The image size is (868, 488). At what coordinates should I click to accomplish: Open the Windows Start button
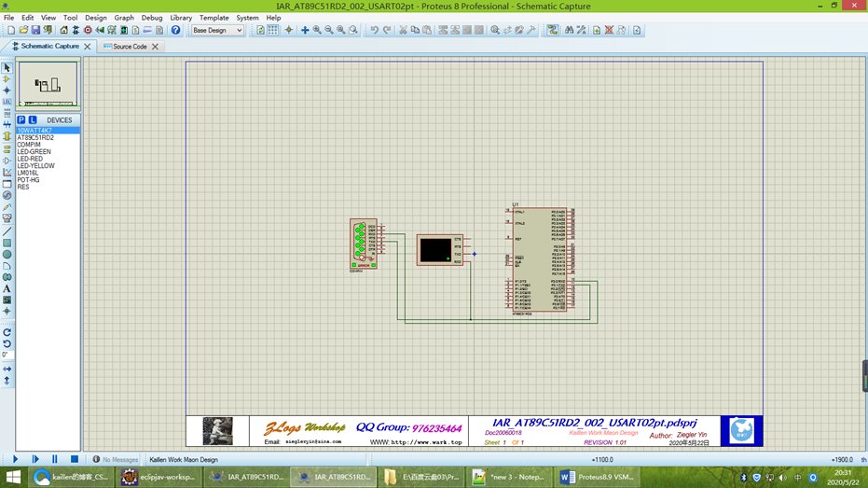[13, 477]
